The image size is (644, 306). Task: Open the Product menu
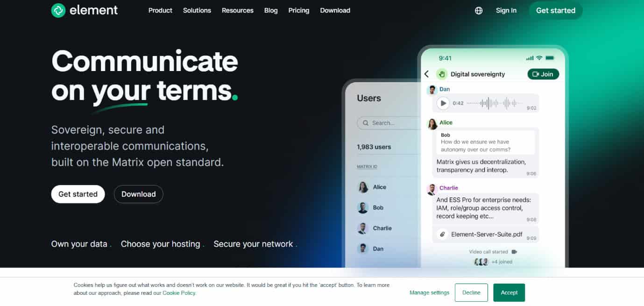[160, 10]
